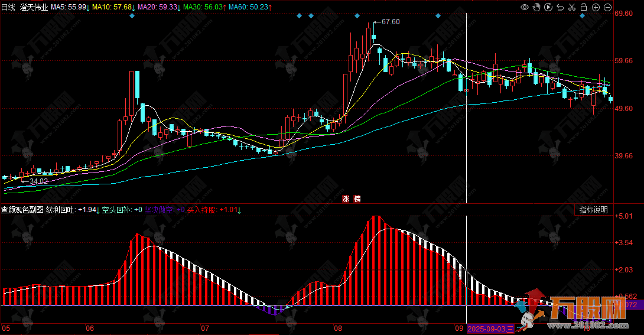Select the hand pan tool
Image resolution: width=644 pixels, height=335 pixels.
536,8
